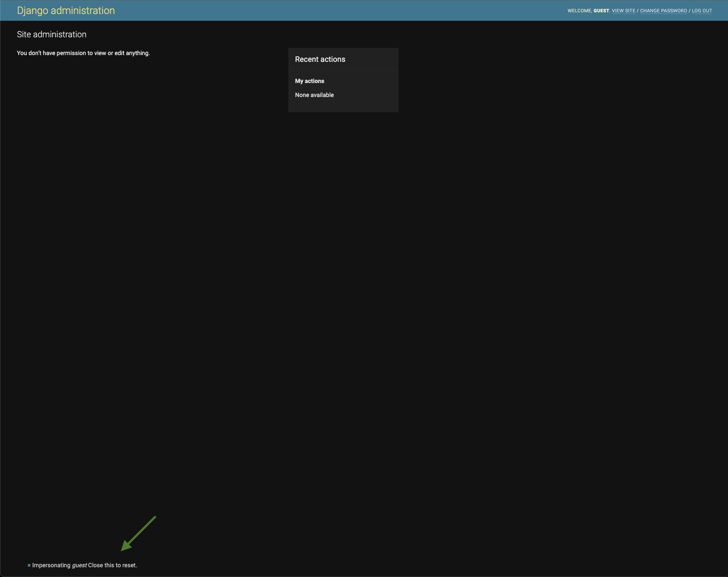
Task: Close the impersonation notice with the × icon
Action: tap(29, 565)
